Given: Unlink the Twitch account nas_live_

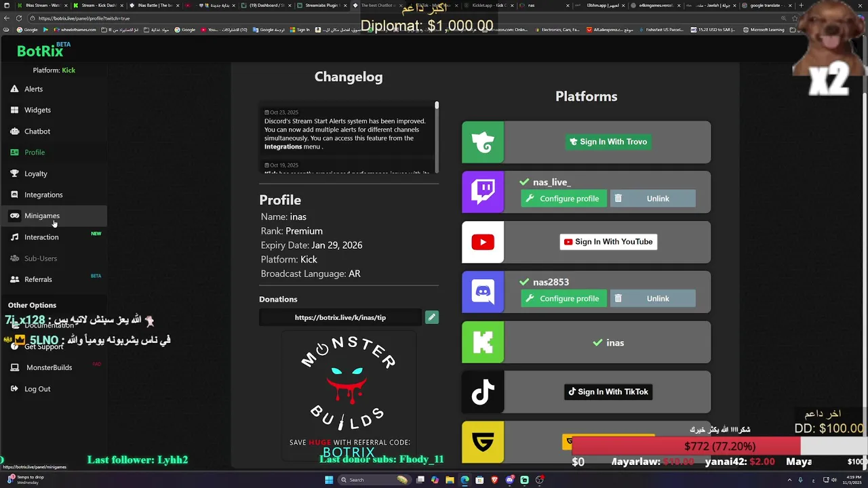Looking at the screenshot, I should point(653,199).
